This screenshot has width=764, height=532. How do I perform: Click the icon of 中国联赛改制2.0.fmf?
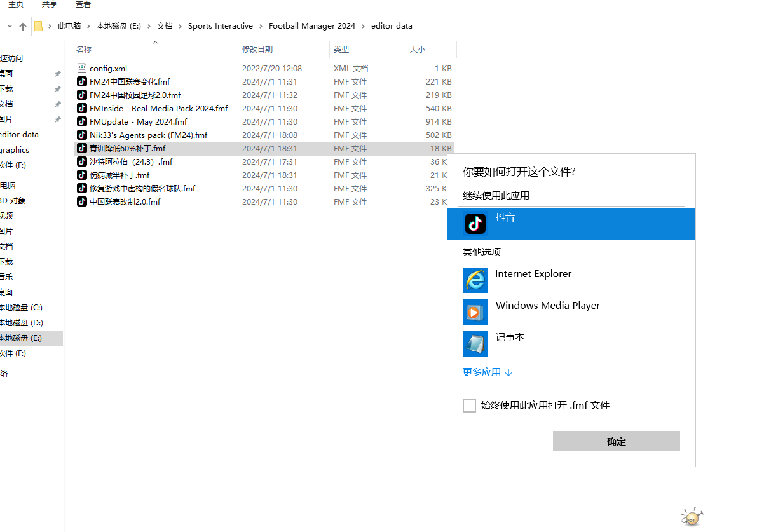pos(81,201)
